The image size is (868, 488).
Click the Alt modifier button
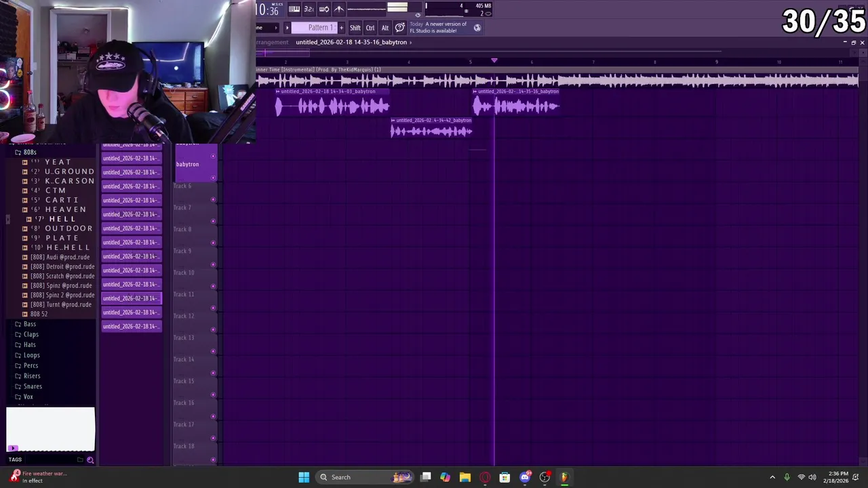click(384, 28)
